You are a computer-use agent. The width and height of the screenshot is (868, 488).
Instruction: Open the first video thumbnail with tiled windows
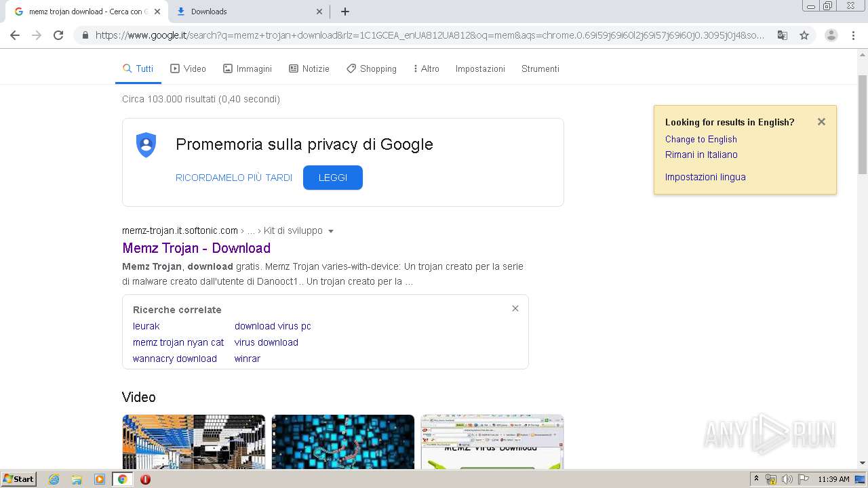click(x=193, y=441)
